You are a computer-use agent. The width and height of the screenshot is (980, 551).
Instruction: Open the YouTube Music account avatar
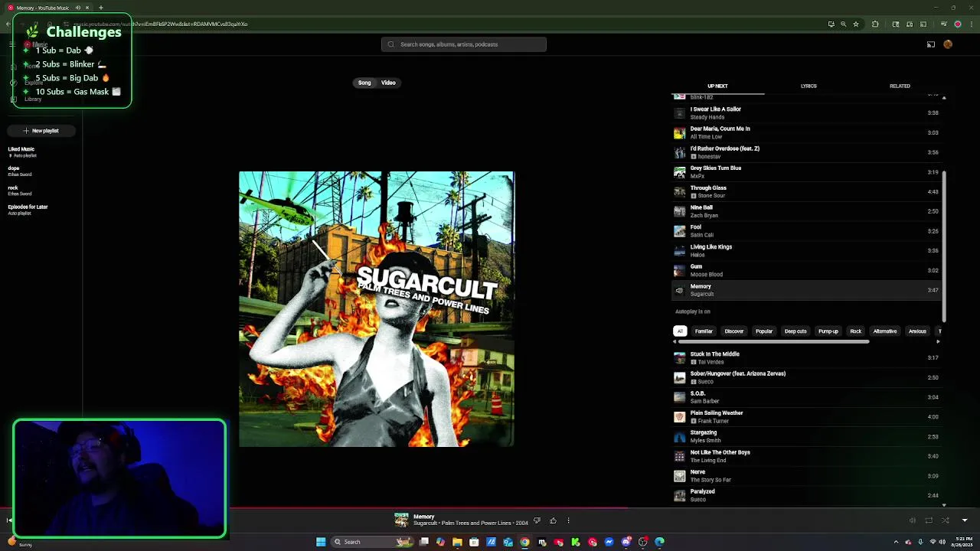click(x=948, y=44)
